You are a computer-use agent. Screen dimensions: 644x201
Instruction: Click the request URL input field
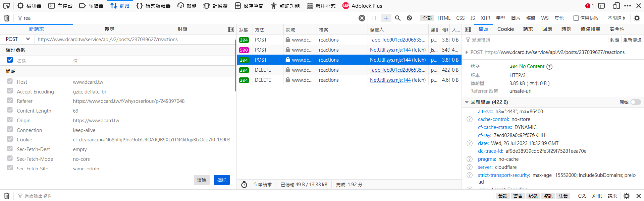135,40
